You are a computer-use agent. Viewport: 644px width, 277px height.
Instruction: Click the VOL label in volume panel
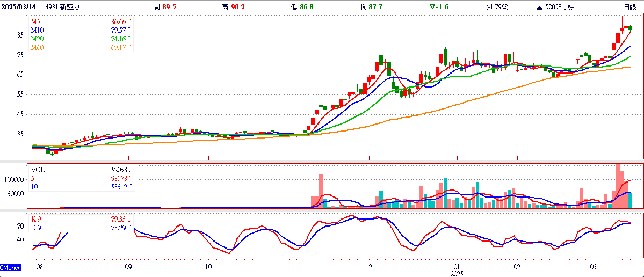click(37, 169)
